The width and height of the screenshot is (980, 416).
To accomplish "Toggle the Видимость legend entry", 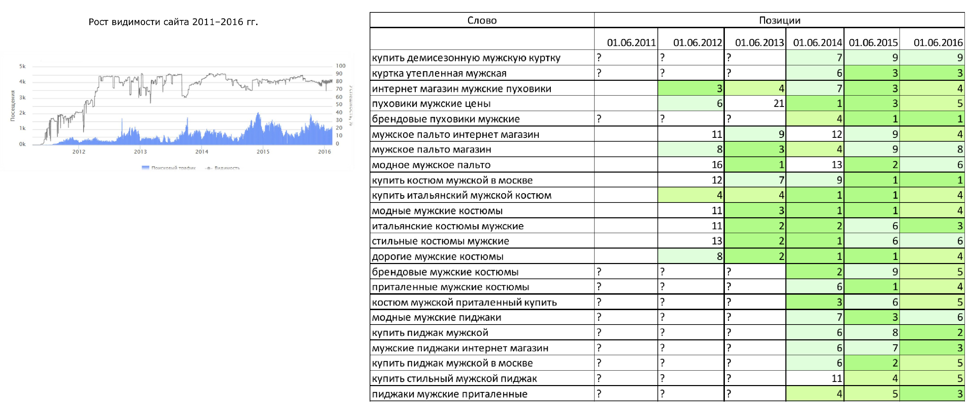I will tap(227, 168).
